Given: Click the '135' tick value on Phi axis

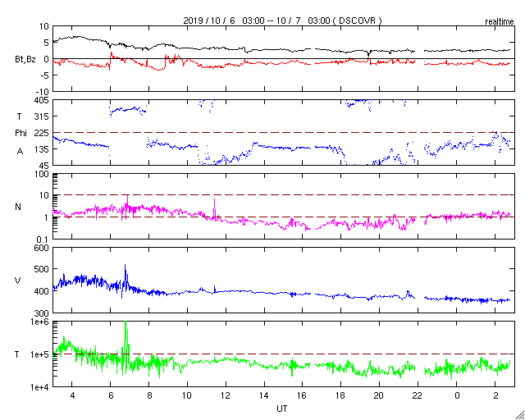Looking at the screenshot, I should (42, 148).
